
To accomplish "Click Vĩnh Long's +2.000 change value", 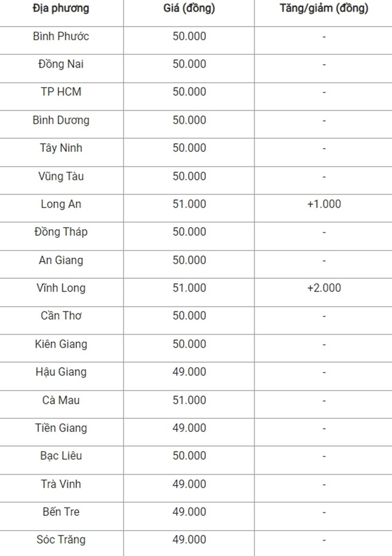I will coord(324,288).
